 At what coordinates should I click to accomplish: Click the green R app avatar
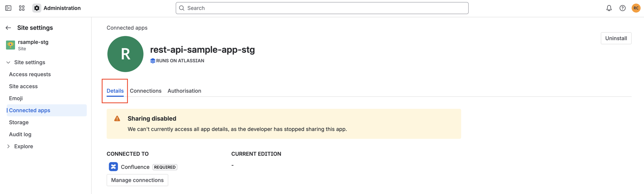125,54
